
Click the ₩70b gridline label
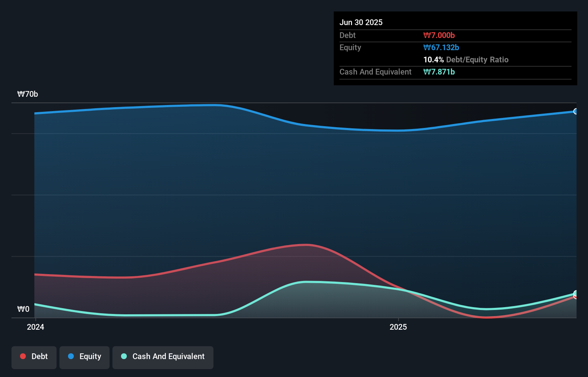click(28, 94)
